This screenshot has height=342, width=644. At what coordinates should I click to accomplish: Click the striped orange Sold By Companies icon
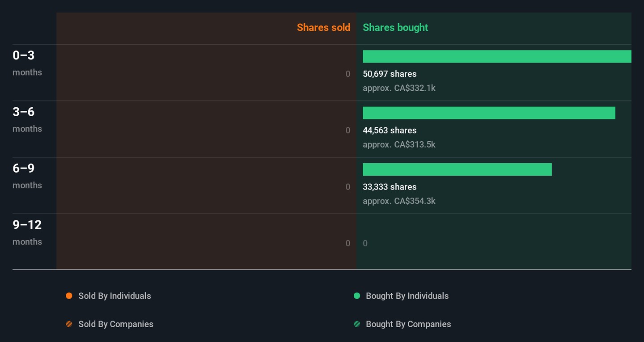click(x=69, y=324)
